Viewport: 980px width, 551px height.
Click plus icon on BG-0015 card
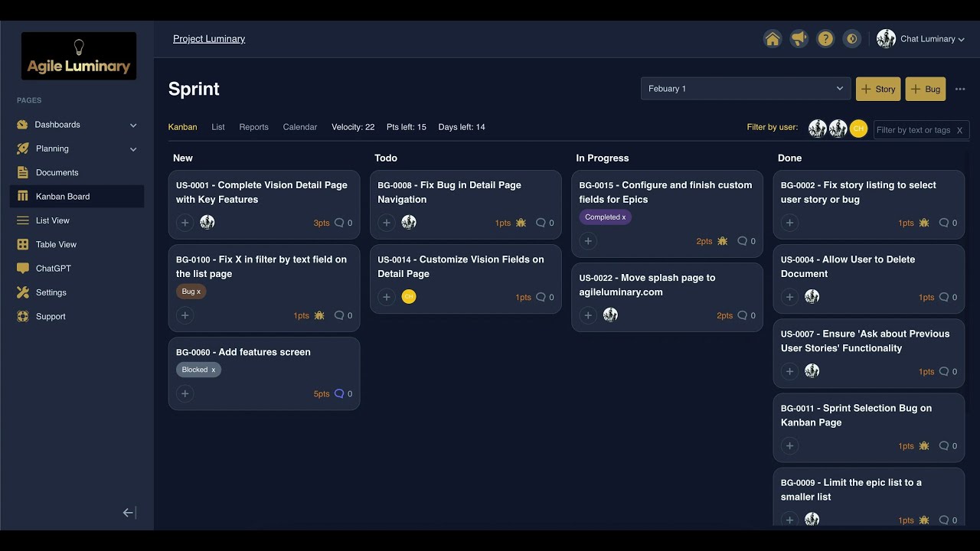click(x=588, y=241)
